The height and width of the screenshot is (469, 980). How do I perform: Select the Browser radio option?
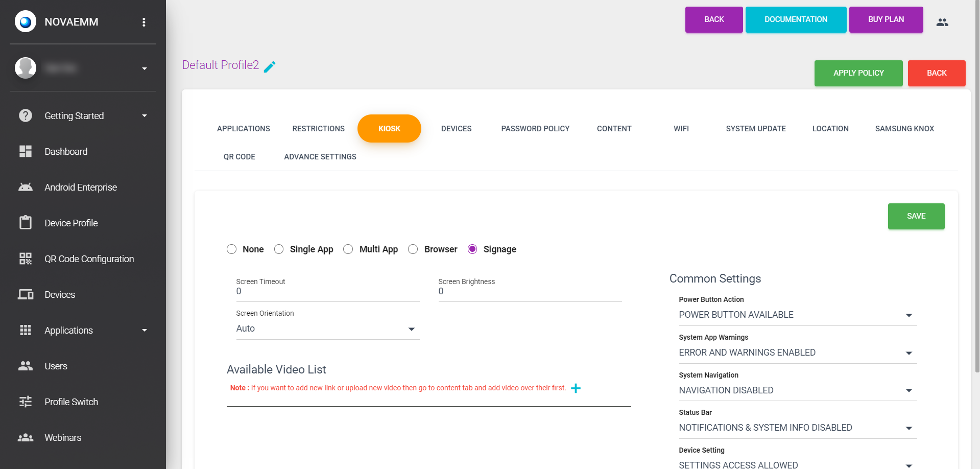tap(413, 249)
